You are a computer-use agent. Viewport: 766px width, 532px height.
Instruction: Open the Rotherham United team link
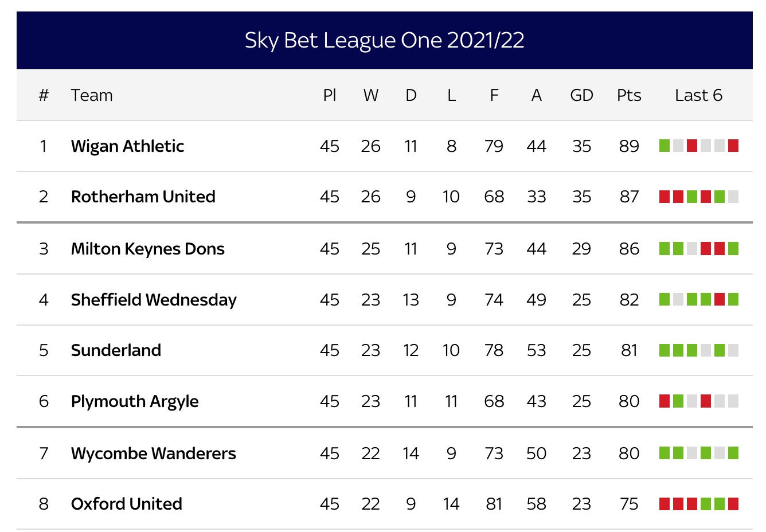(x=143, y=197)
